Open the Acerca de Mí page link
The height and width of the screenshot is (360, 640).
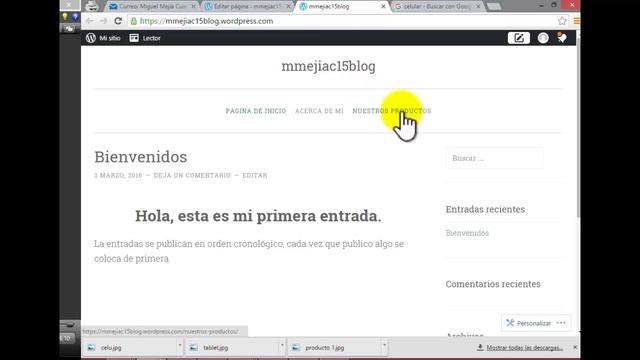319,111
